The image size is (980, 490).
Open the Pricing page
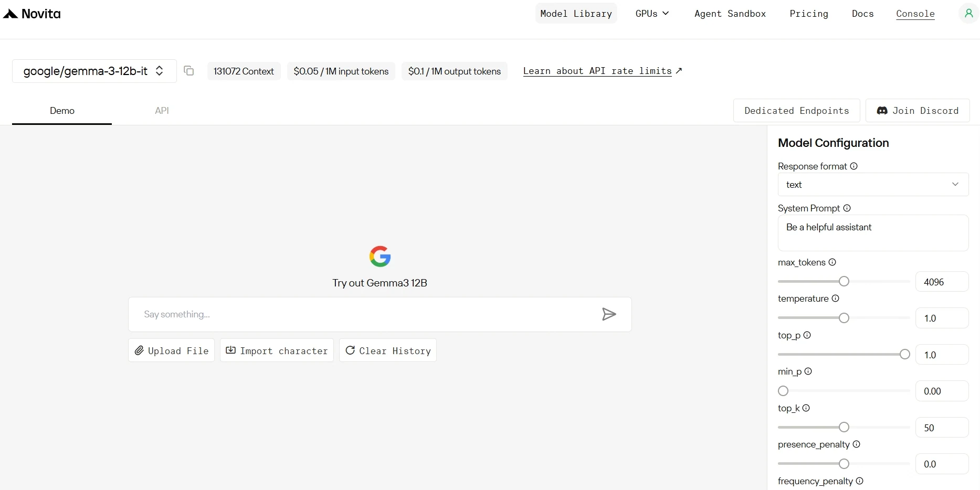tap(809, 14)
